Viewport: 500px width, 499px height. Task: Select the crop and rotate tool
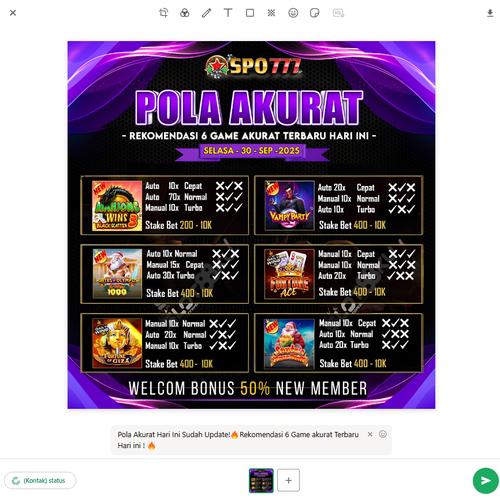(163, 13)
